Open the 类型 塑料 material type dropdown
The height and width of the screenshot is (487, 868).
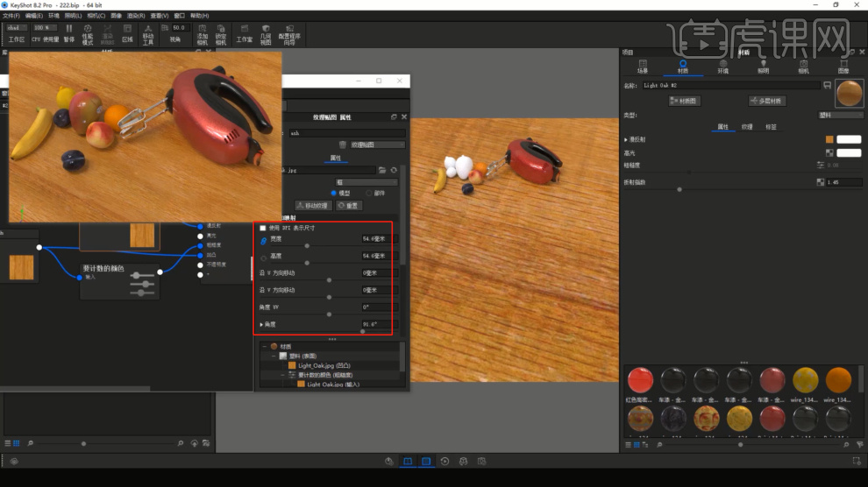839,115
